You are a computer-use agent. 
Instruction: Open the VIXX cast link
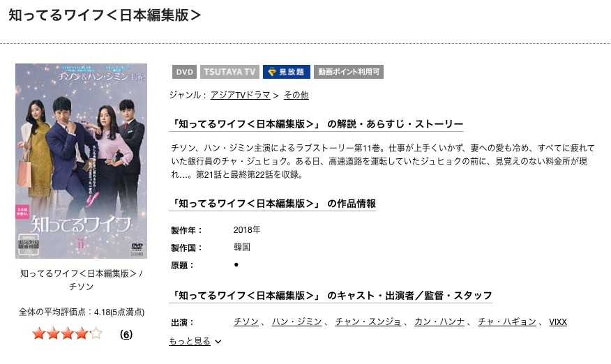pyautogui.click(x=557, y=322)
